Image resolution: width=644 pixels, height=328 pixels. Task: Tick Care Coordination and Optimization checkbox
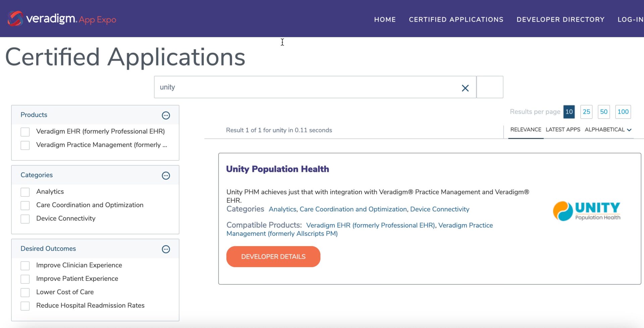pyautogui.click(x=25, y=205)
